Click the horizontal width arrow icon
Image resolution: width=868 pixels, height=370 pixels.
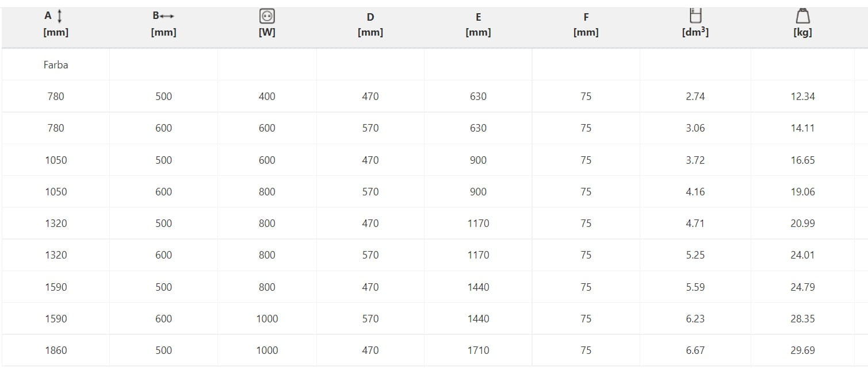(x=168, y=17)
